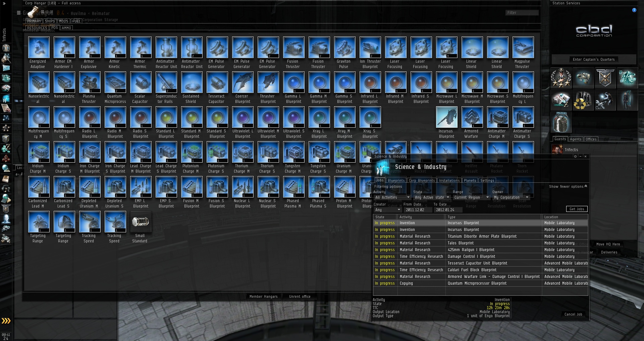644x341 pixels.
Task: Select the Ion Thruster Blueprint icon
Action: click(x=370, y=47)
